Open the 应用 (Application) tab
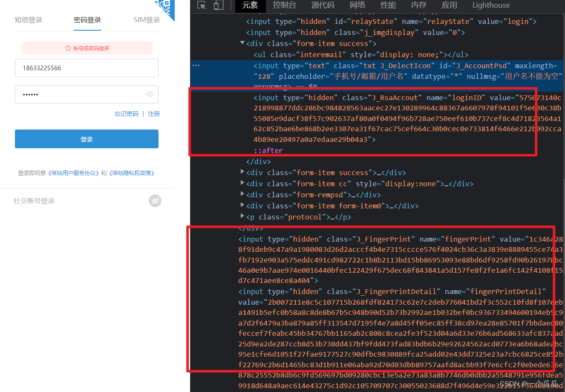The width and height of the screenshot is (565, 392). pyautogui.click(x=450, y=5)
